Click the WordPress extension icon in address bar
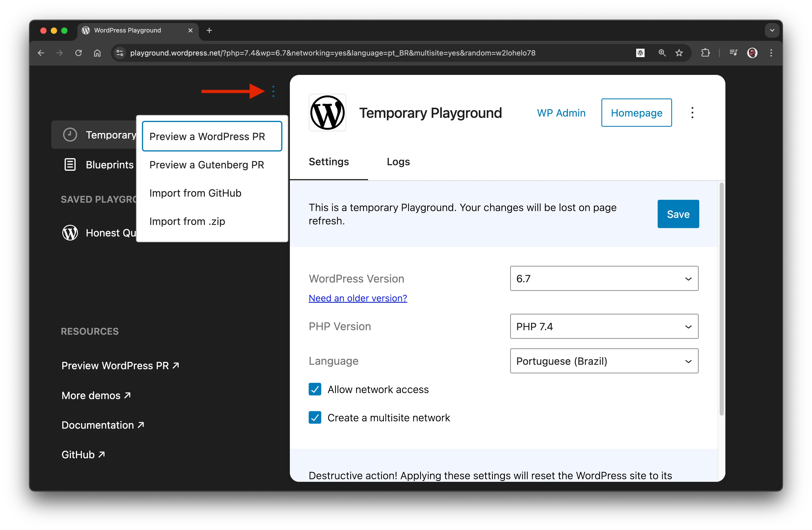 [640, 53]
